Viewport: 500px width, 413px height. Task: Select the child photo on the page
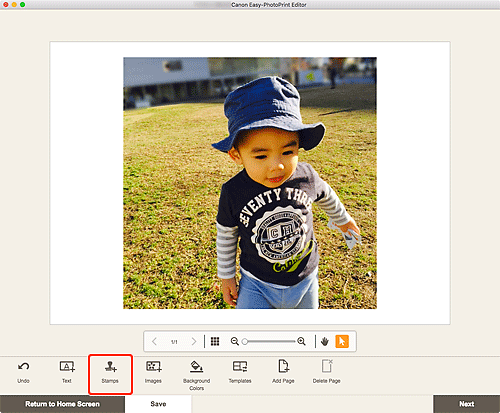coord(250,183)
